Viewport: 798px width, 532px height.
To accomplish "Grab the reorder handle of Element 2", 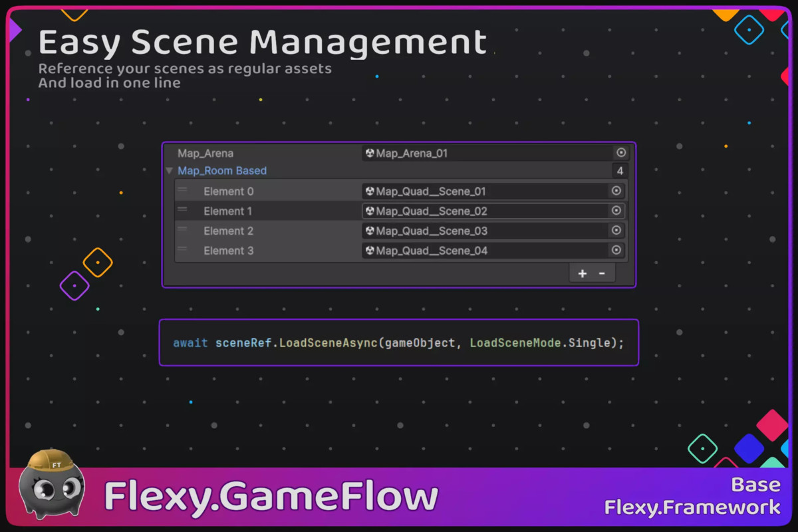I will point(182,229).
